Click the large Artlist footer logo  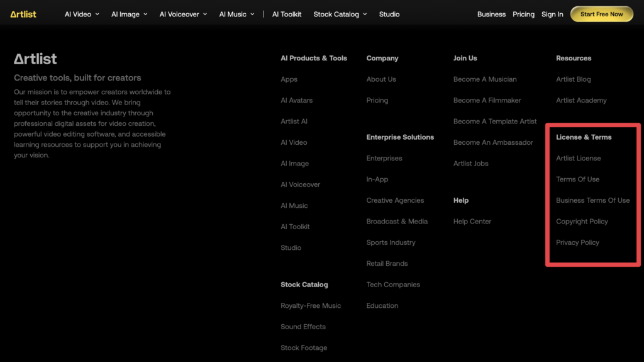(x=35, y=59)
